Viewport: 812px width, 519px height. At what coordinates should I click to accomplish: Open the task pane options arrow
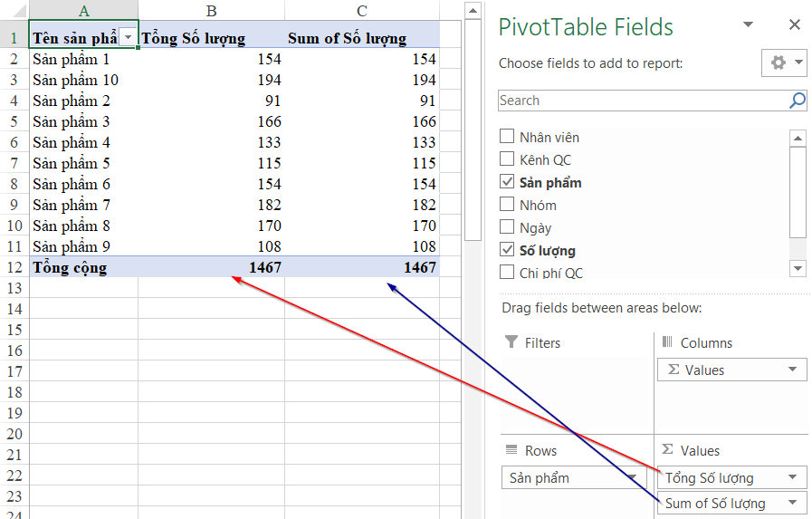tap(748, 25)
